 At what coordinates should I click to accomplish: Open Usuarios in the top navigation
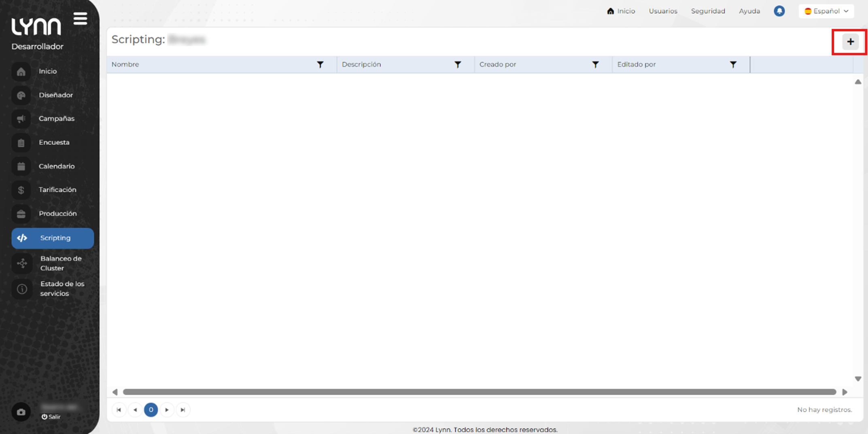pyautogui.click(x=663, y=11)
